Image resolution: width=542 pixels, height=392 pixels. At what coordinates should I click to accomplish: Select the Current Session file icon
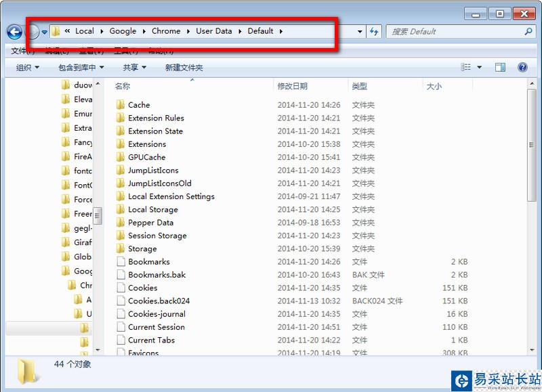click(121, 327)
